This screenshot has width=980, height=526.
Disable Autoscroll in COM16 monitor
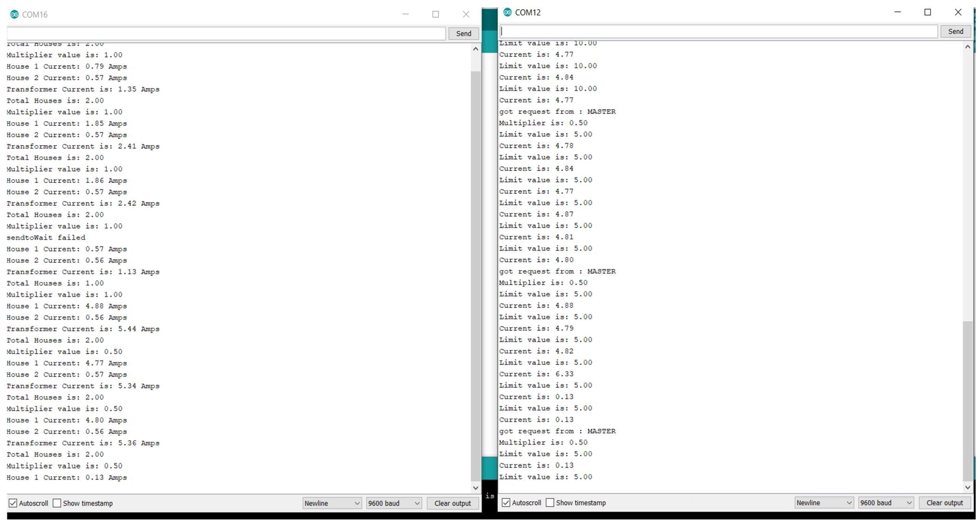tap(13, 503)
